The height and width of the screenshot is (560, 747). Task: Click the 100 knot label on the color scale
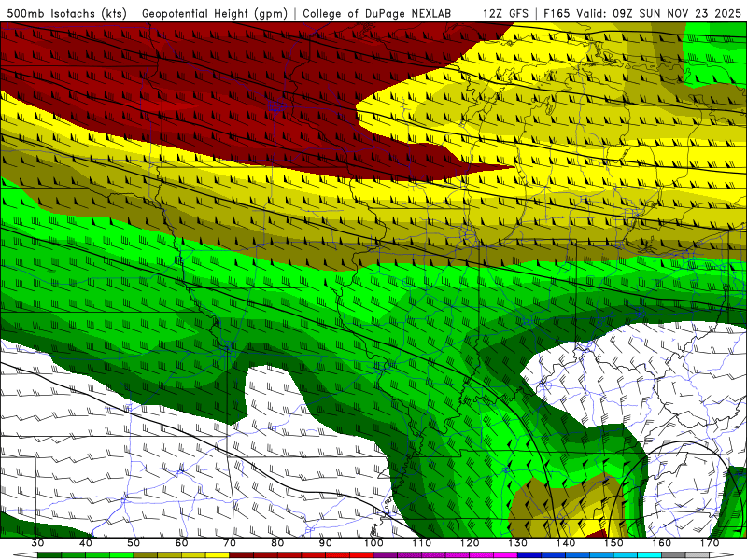(x=373, y=543)
